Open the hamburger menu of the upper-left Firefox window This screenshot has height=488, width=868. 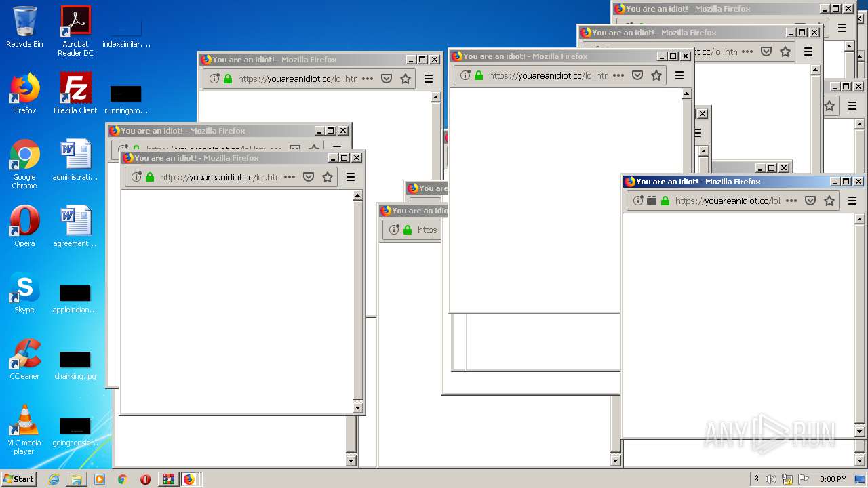tap(429, 79)
